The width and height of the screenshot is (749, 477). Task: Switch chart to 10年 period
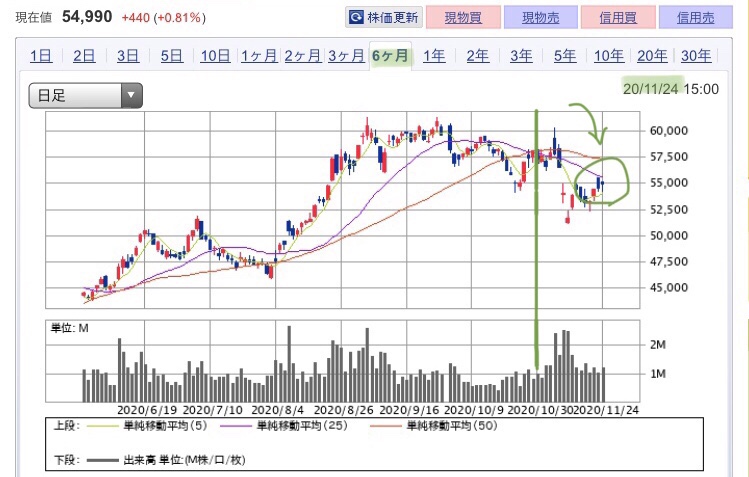[x=609, y=56]
